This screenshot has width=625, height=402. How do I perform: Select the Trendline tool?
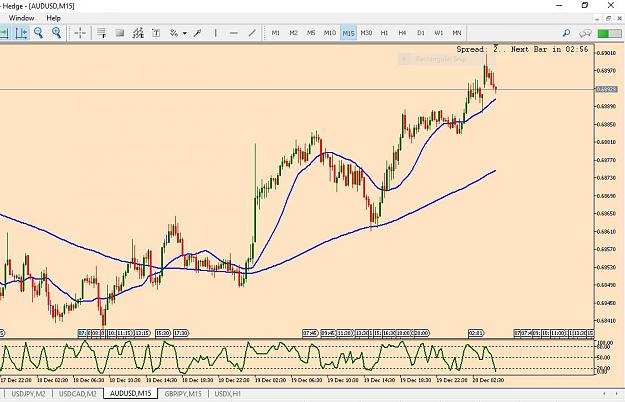pos(252,33)
